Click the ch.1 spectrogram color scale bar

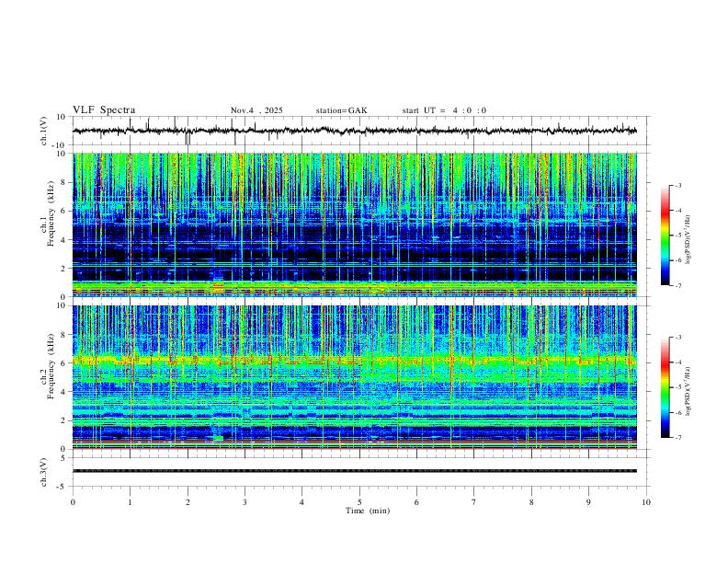[665, 236]
